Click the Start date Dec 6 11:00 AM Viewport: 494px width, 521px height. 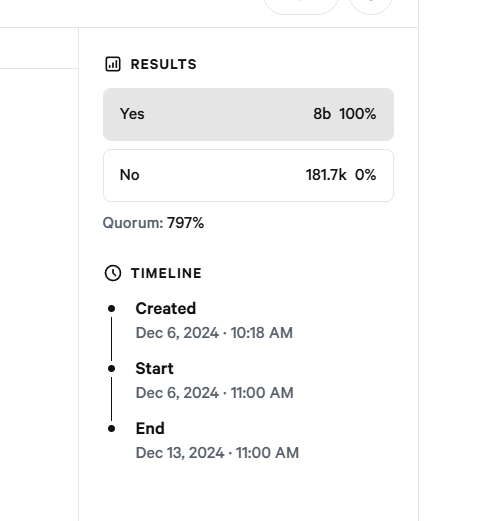215,393
